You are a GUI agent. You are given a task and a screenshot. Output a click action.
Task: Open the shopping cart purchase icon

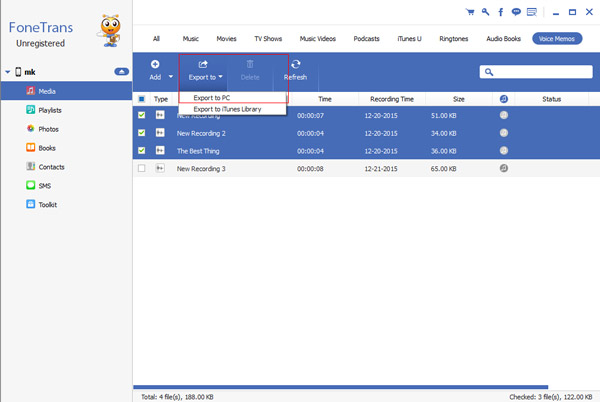point(470,12)
